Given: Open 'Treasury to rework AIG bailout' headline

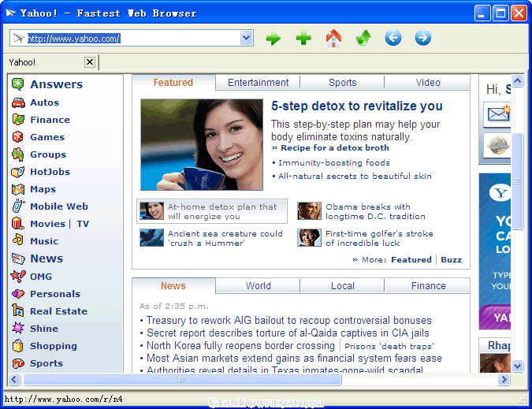Looking at the screenshot, I should click(288, 320).
